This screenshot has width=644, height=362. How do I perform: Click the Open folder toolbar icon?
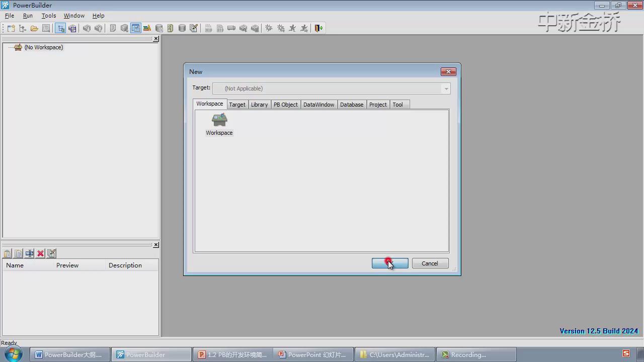[x=34, y=28]
